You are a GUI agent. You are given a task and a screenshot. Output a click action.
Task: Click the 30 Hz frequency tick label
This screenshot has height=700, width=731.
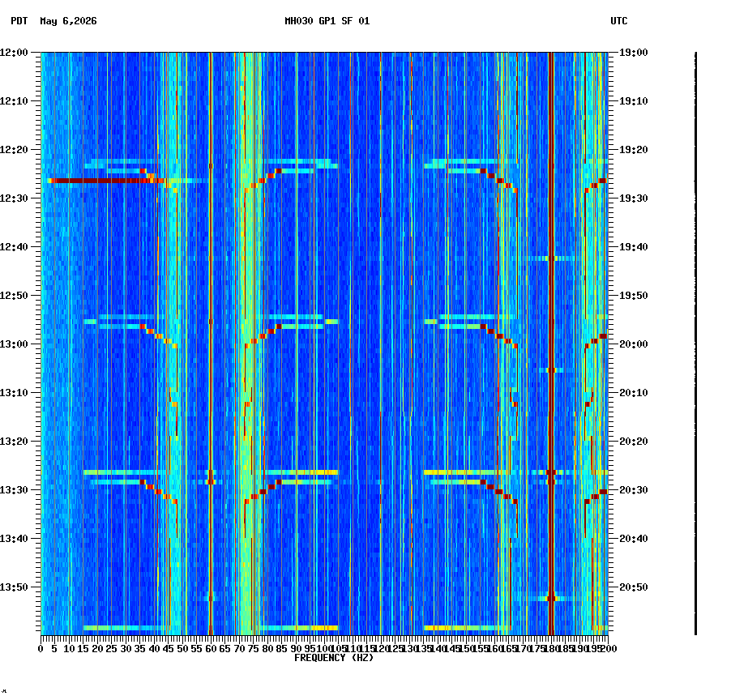(126, 649)
